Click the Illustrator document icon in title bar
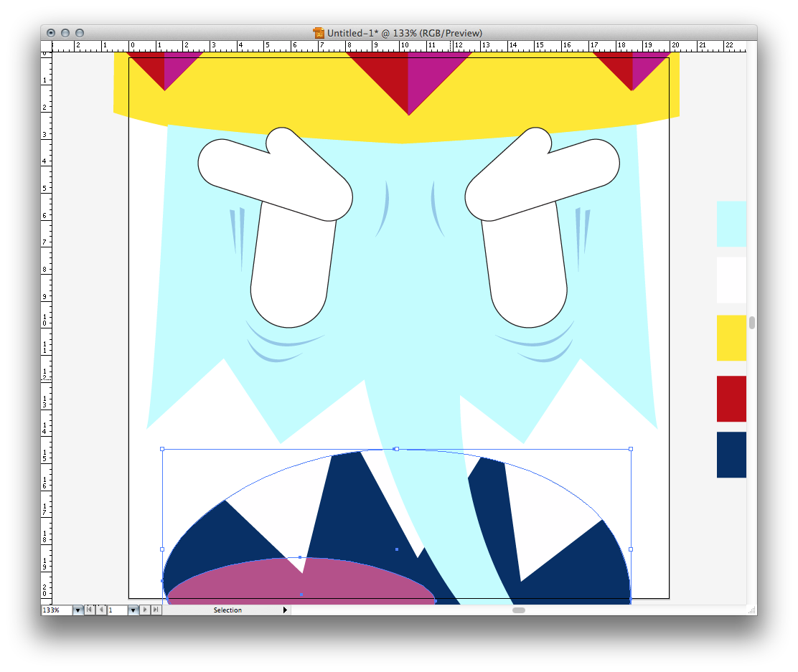Image resolution: width=798 pixels, height=672 pixels. coord(319,33)
